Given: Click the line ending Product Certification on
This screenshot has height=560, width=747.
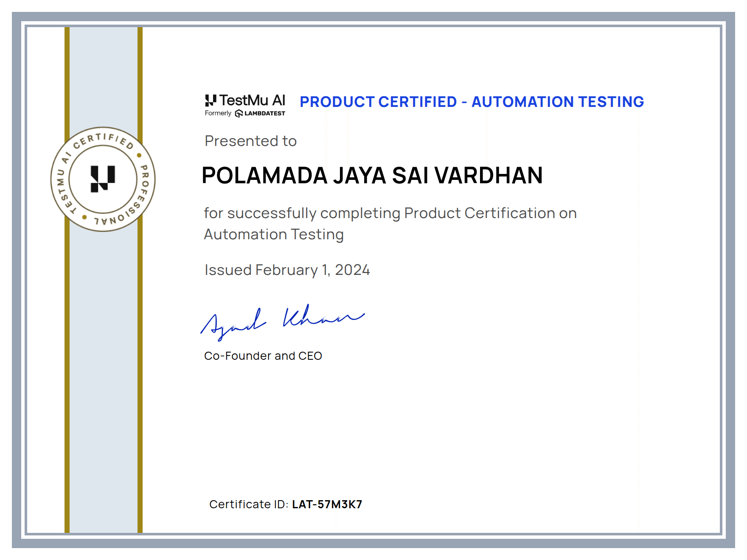Looking at the screenshot, I should tap(390, 213).
